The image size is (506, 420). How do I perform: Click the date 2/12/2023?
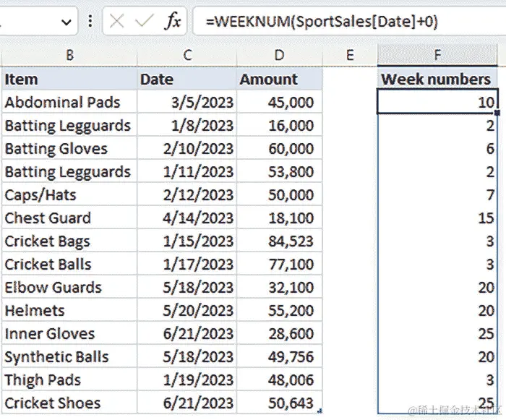186,194
